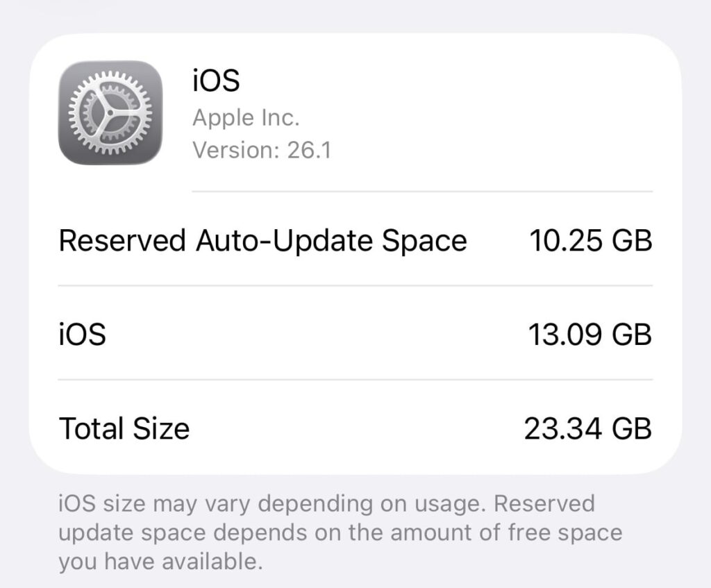Click the iOS title text
711x588 pixels.
pos(215,80)
